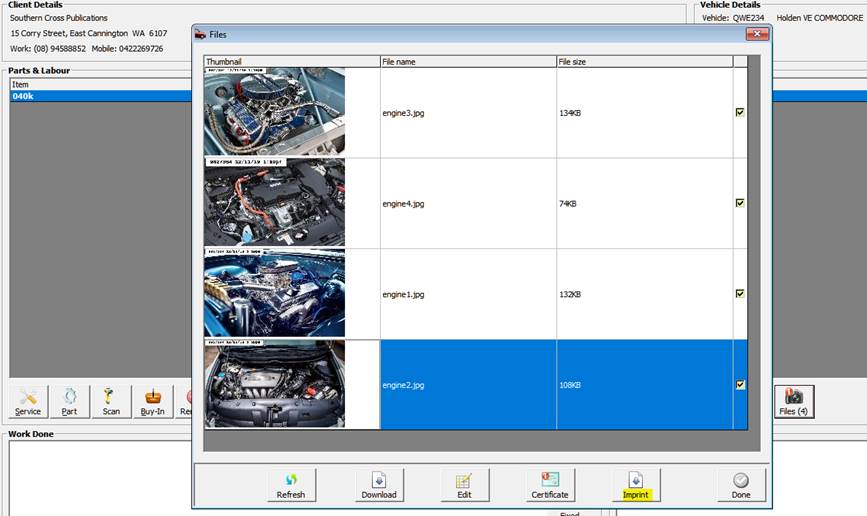Click the Download files button
Screen dimensions: 867x516
click(x=379, y=485)
